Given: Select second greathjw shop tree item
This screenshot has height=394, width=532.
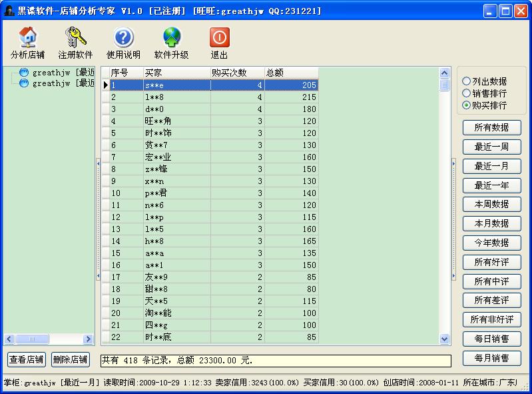Looking at the screenshot, I should 57,83.
